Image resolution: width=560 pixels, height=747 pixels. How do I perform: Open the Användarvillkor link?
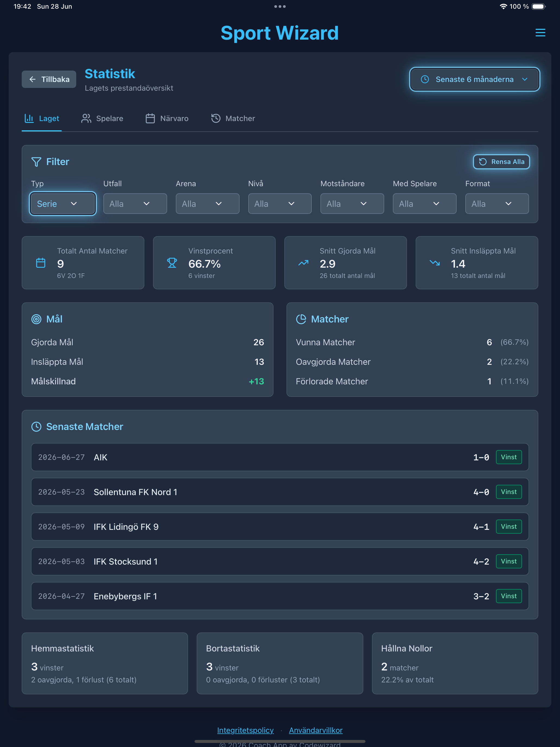coord(316,730)
